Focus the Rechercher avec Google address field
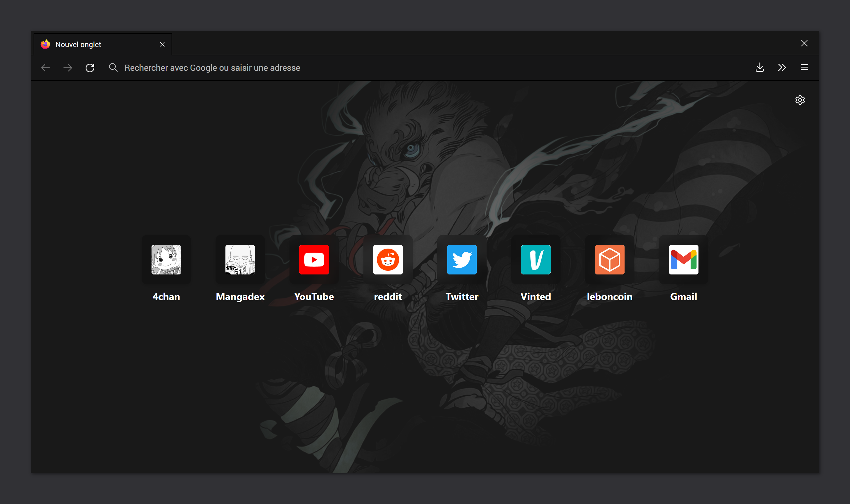The width and height of the screenshot is (850, 504). (306, 68)
